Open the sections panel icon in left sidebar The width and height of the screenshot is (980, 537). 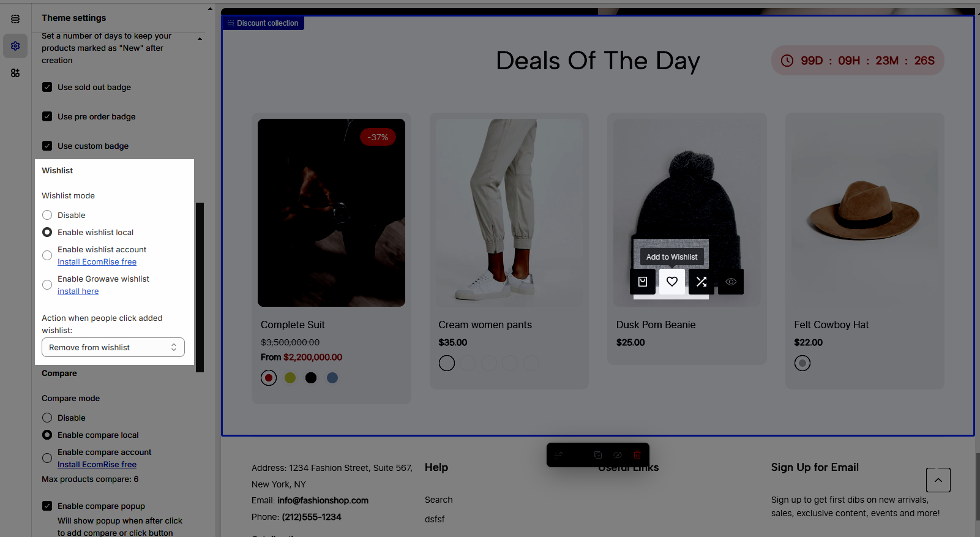coord(15,19)
